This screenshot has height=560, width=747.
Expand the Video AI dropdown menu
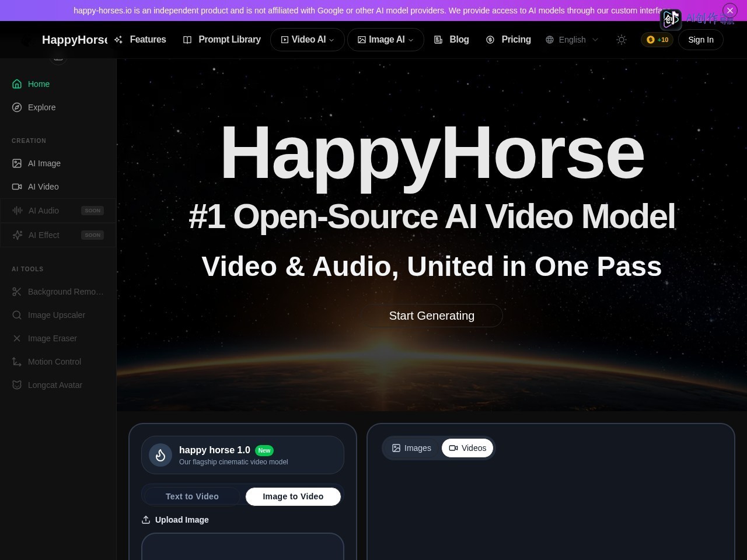308,40
